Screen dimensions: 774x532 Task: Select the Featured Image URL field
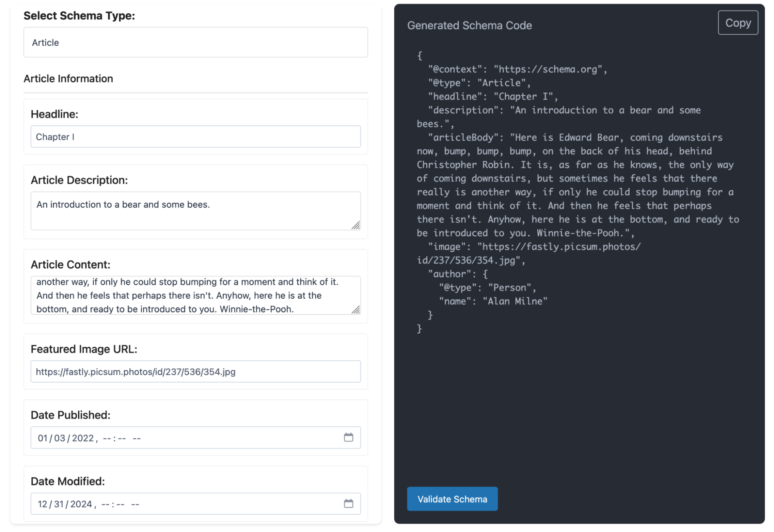(x=196, y=372)
